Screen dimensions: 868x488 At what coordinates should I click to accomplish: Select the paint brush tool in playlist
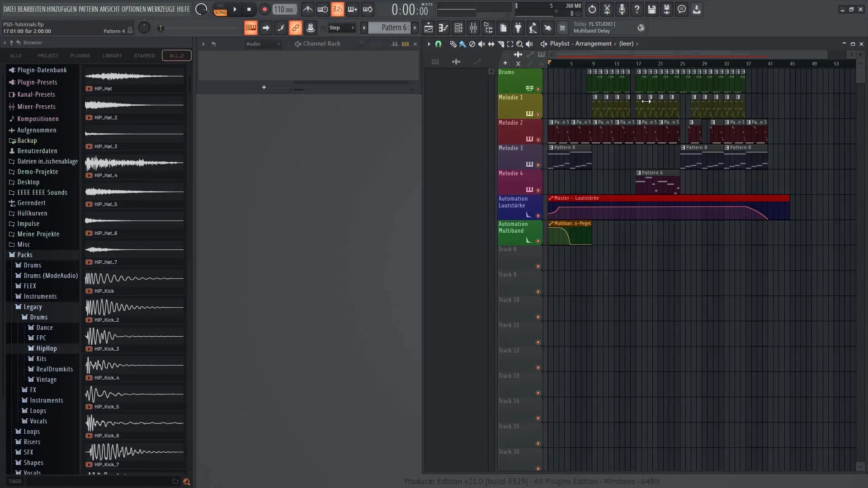point(462,44)
